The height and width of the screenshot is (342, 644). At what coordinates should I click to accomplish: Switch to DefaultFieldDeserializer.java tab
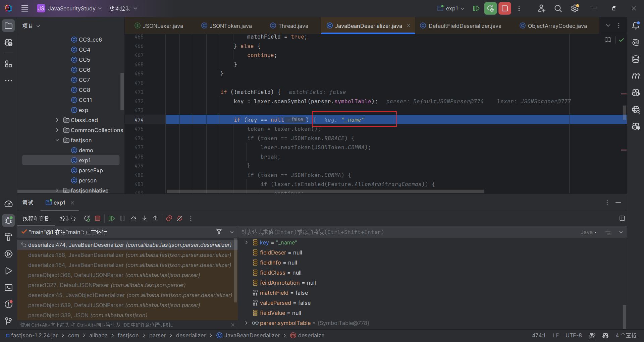[461, 26]
